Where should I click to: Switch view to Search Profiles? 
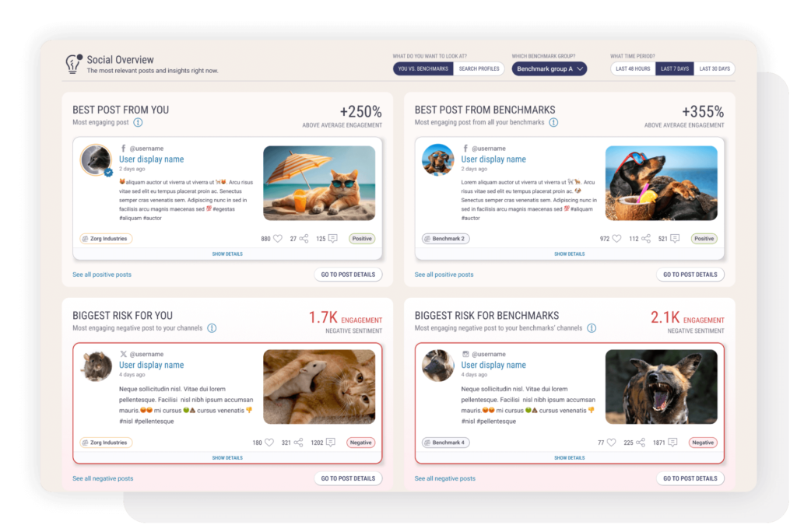[479, 69]
